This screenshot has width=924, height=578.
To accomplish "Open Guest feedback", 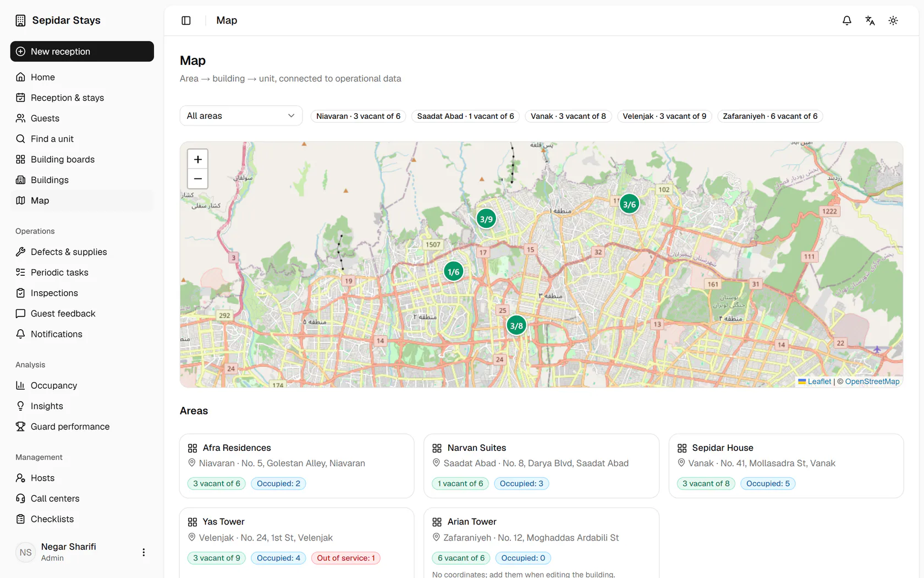I will coord(82,313).
